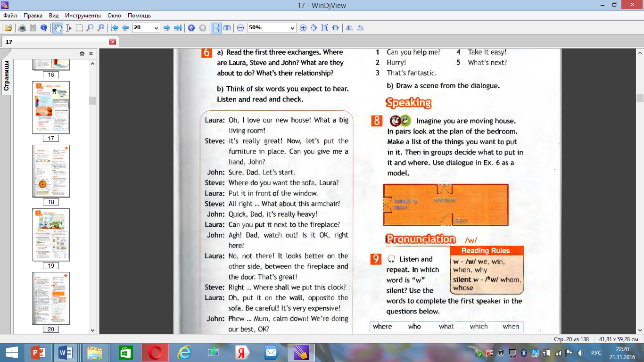
Task: Toggle the rectangular region selection tool
Action: pyautogui.click(x=79, y=28)
